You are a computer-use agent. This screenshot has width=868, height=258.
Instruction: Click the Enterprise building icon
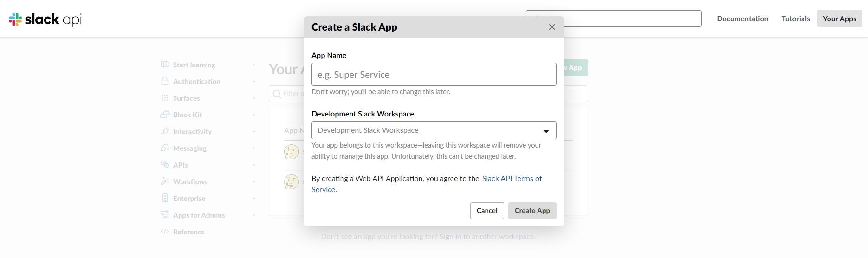point(165,198)
